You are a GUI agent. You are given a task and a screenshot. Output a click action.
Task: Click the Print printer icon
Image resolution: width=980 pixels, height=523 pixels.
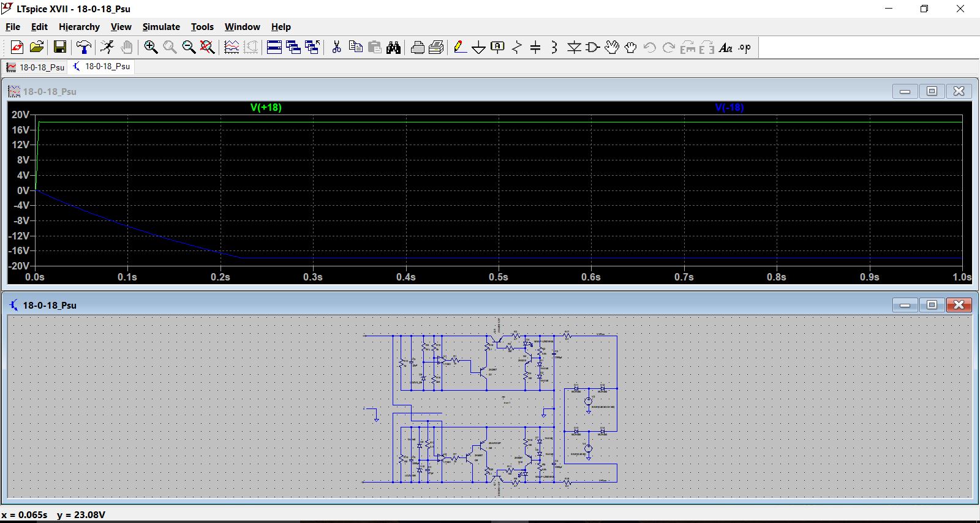pyautogui.click(x=437, y=47)
